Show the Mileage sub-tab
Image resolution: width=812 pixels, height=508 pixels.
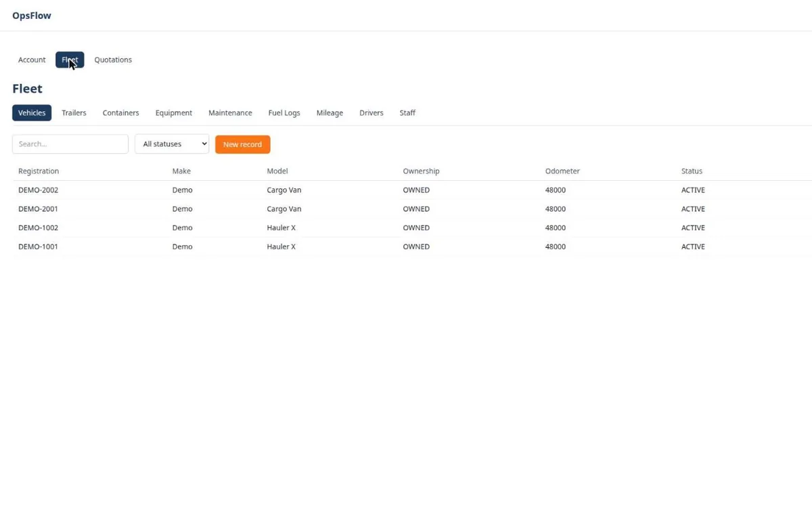coord(330,113)
